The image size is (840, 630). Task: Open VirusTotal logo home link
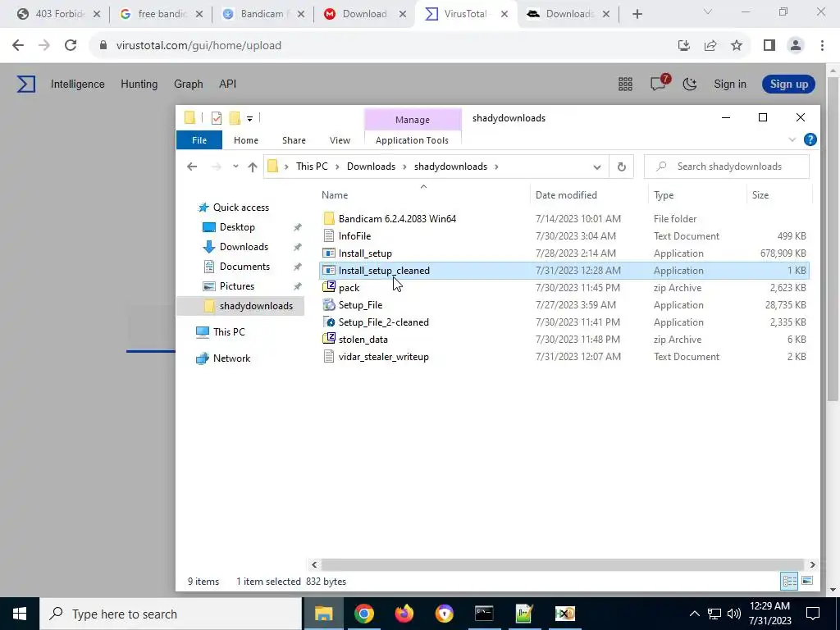tap(26, 84)
